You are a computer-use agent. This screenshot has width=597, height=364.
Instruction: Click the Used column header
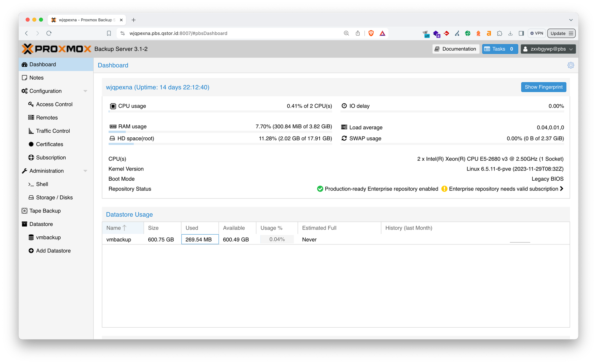pos(200,228)
